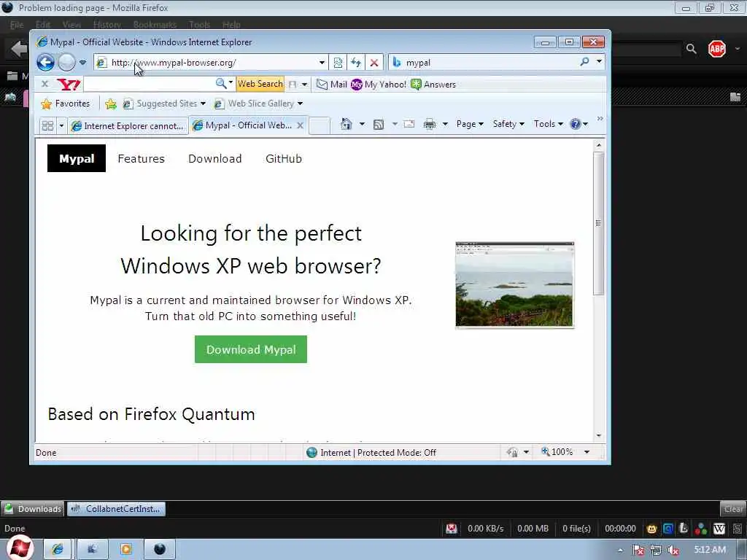Open the Firefox History menu
The width and height of the screenshot is (747, 560).
coord(107,25)
